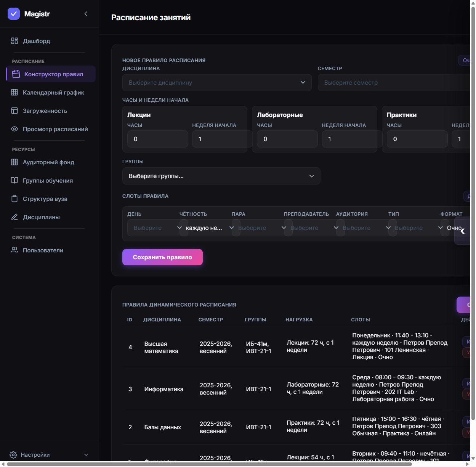Click the Дашборд grid icon
The height and width of the screenshot is (467, 476).
(14, 41)
